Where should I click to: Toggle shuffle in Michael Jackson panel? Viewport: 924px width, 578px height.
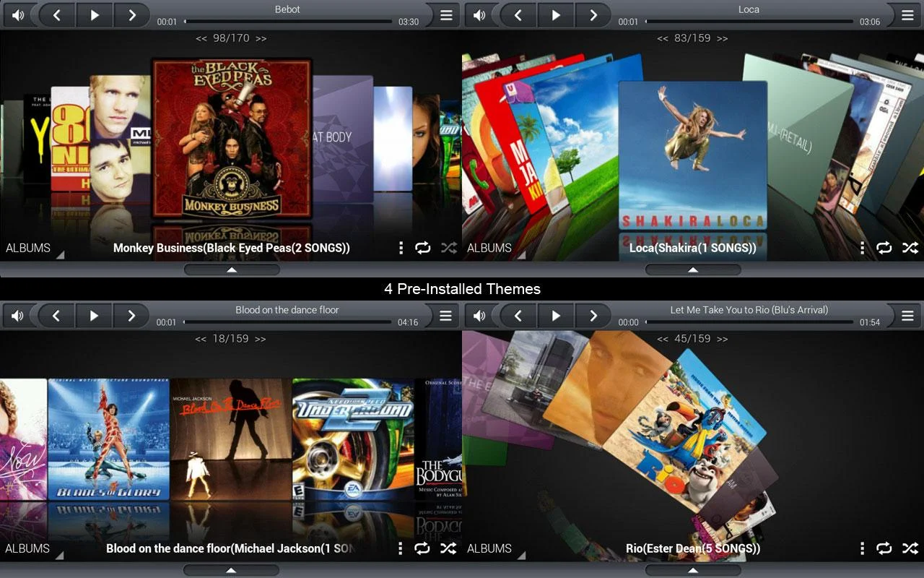pyautogui.click(x=448, y=548)
